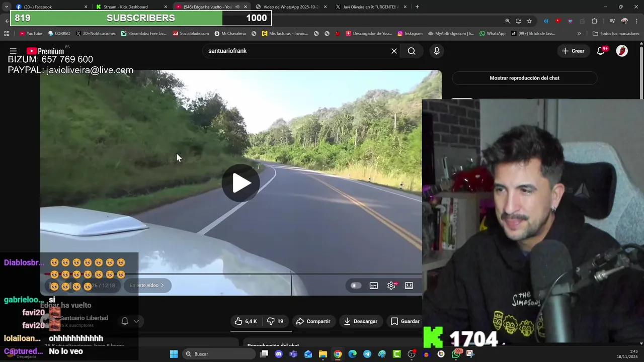Viewport: 644px width, 362px height.
Task: Show hidden bookmarks with the » chevron
Action: click(579, 34)
